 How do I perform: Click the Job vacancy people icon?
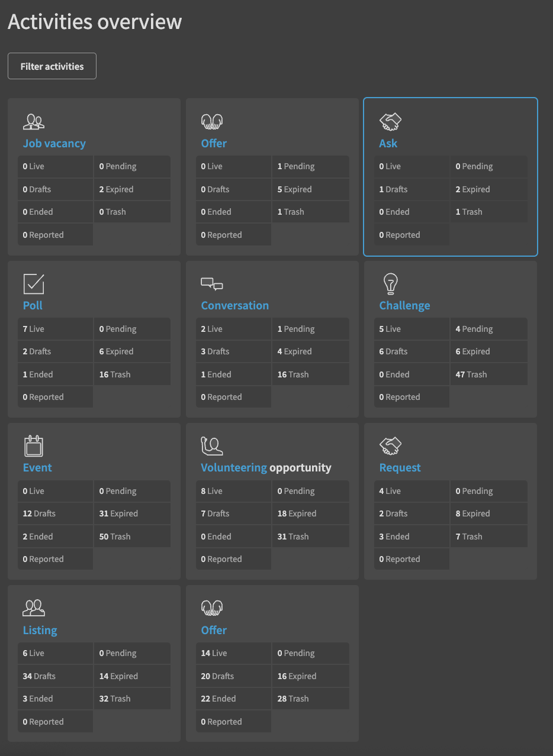tap(34, 122)
